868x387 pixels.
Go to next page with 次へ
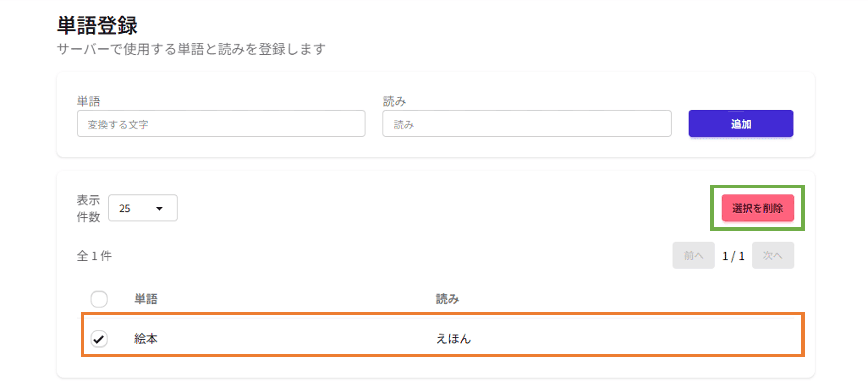click(773, 256)
